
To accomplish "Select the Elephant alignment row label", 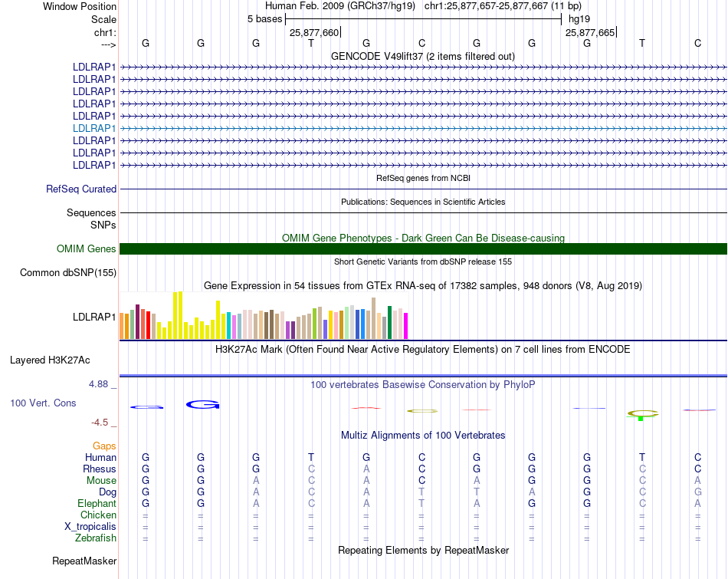I will 97,504.
